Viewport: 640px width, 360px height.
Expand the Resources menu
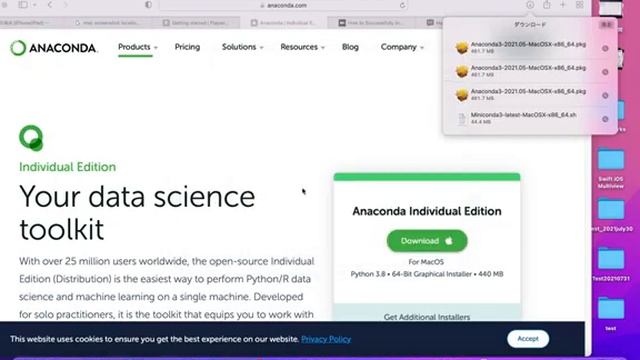coord(302,47)
